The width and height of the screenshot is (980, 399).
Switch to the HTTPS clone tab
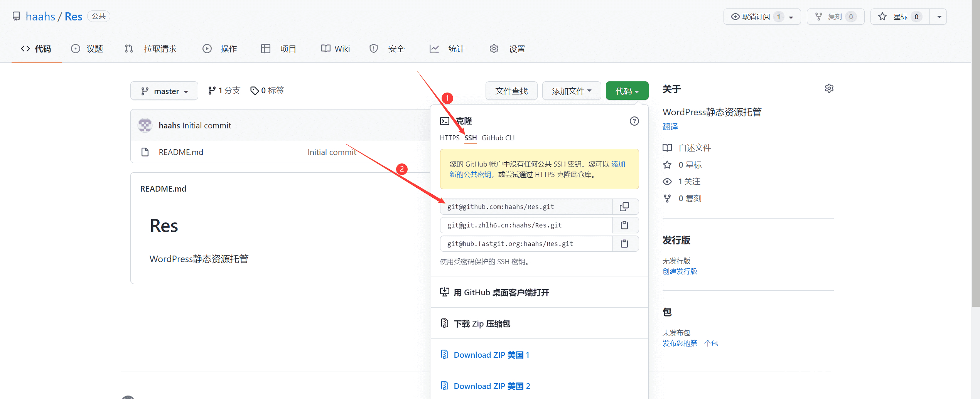[449, 138]
